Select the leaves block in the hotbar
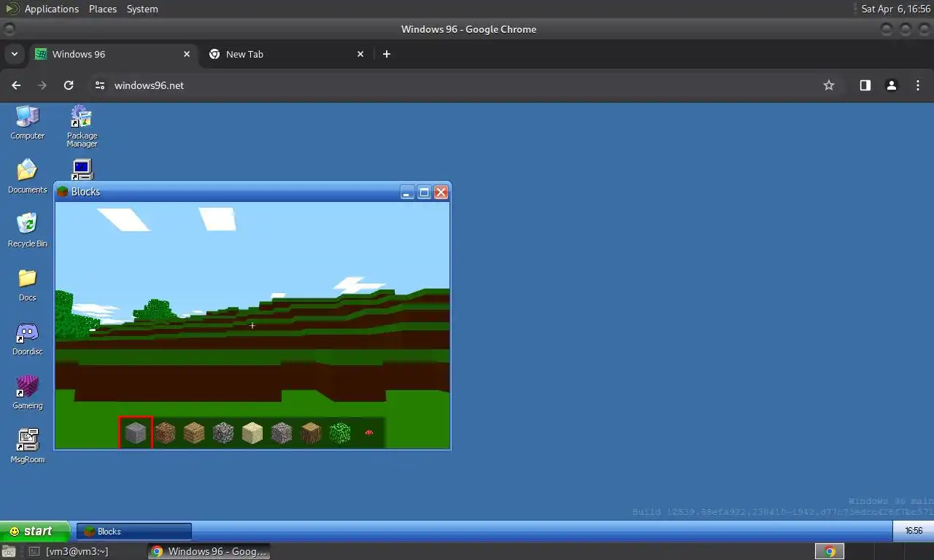Viewport: 934px width, 560px height. coord(340,432)
